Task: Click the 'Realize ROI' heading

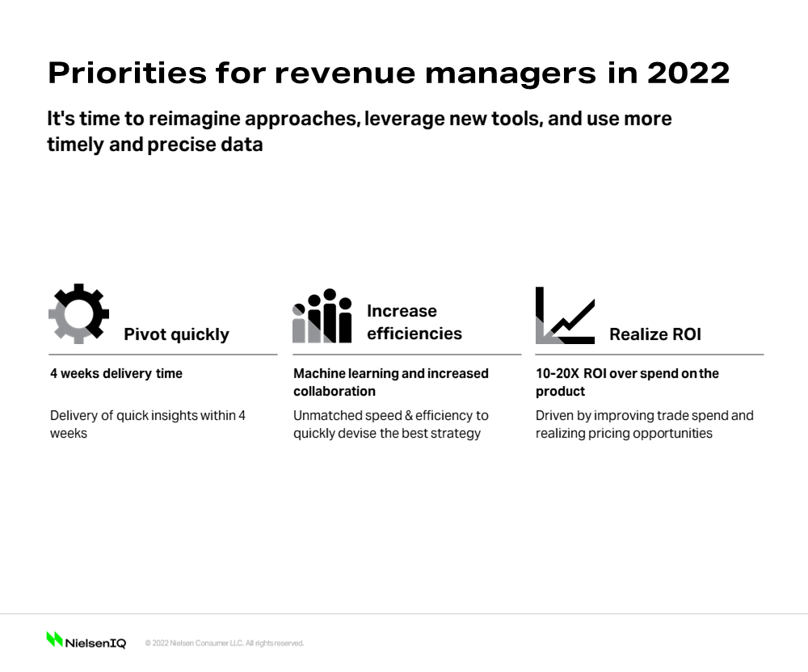Action: [655, 334]
